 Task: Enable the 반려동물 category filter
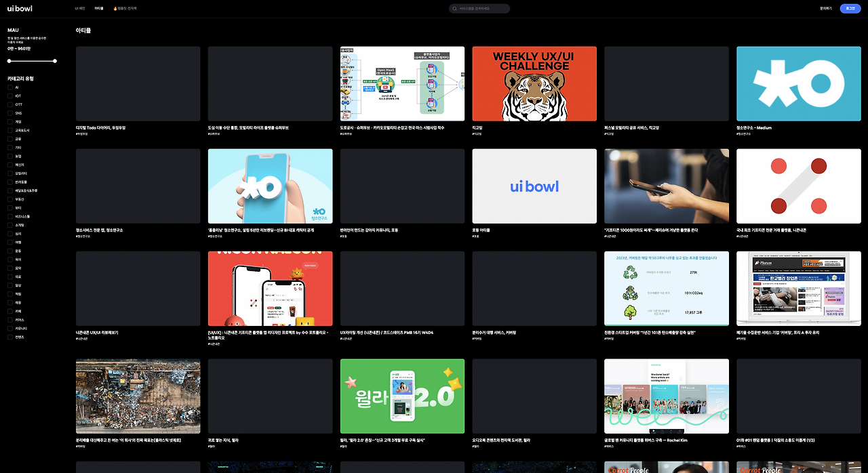9,182
